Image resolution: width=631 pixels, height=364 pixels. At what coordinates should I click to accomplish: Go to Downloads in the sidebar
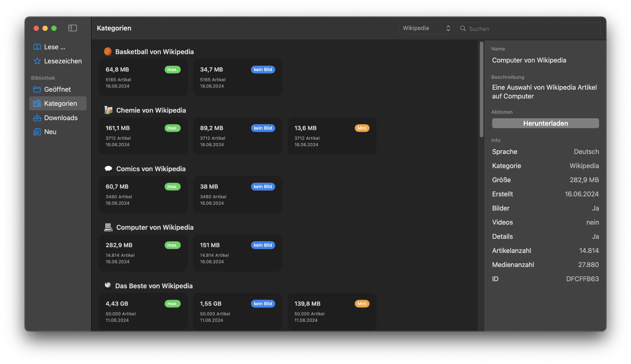click(x=58, y=118)
